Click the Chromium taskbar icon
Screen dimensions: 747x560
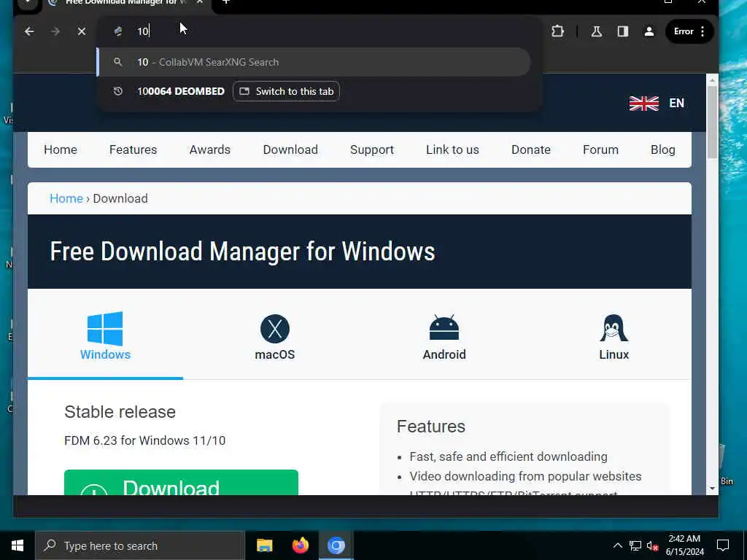[x=336, y=545]
